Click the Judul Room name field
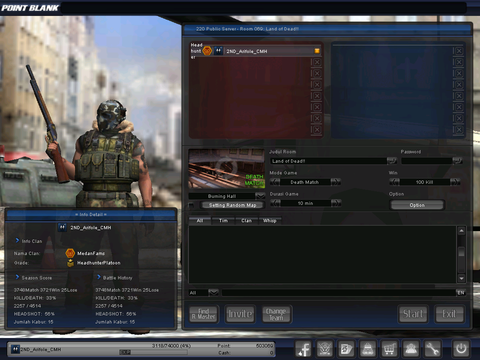 (328, 161)
